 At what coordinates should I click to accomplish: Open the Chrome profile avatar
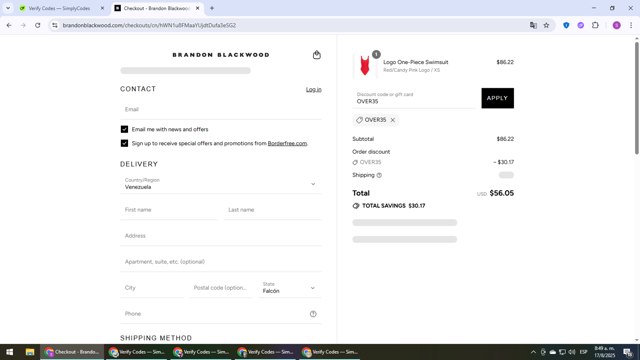[616, 25]
